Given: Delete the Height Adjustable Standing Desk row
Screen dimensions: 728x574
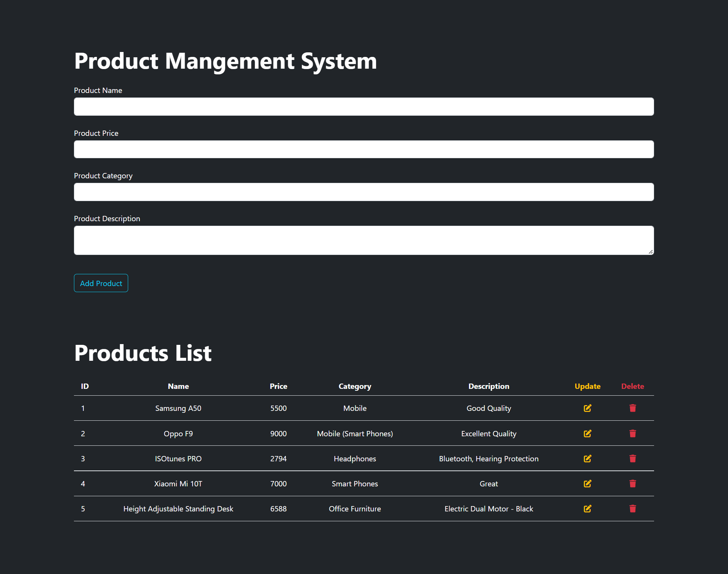Looking at the screenshot, I should [632, 509].
